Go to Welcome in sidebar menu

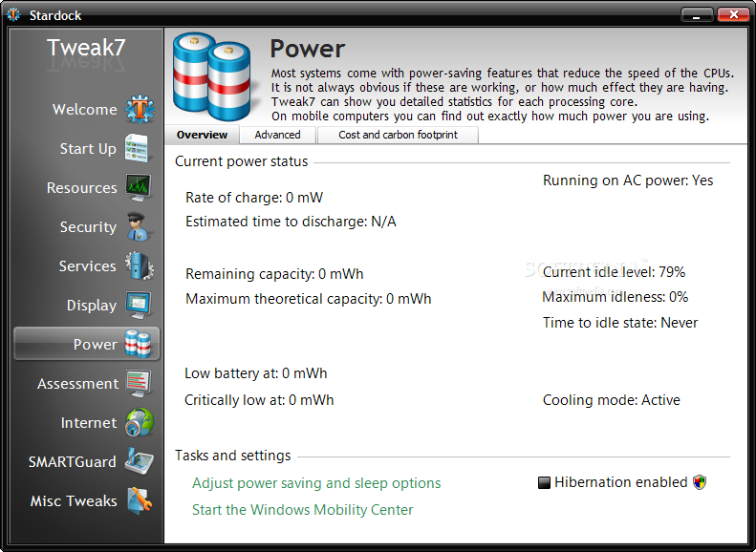pyautogui.click(x=85, y=109)
